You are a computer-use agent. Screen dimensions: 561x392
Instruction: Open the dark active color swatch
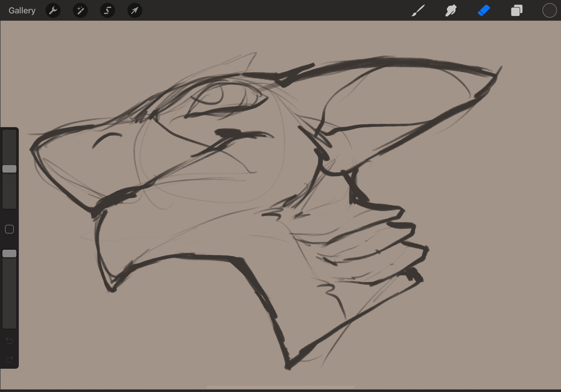click(x=549, y=11)
